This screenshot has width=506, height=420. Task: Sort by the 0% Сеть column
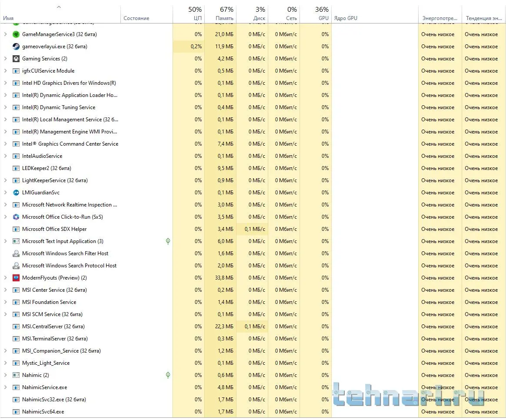[x=284, y=14]
